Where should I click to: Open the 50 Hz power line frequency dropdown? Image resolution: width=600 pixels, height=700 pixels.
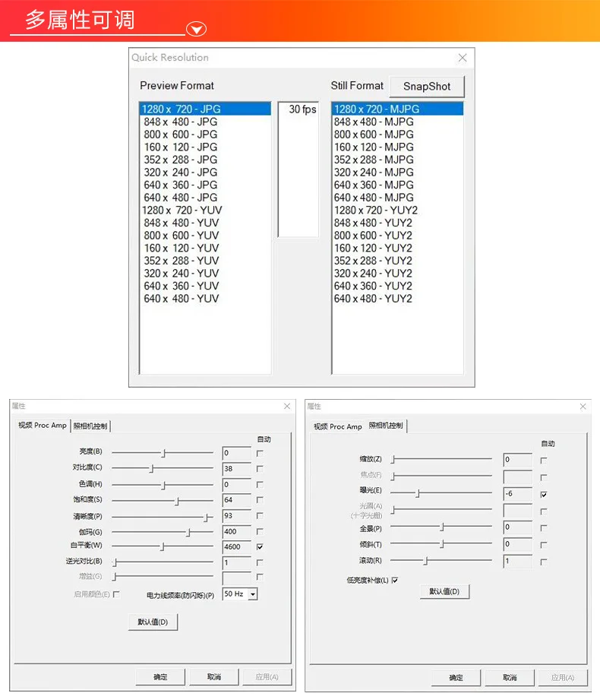[x=253, y=594]
